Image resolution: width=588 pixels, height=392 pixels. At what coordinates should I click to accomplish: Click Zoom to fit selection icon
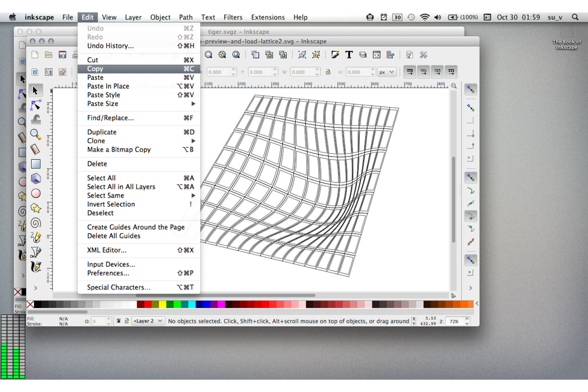click(209, 55)
